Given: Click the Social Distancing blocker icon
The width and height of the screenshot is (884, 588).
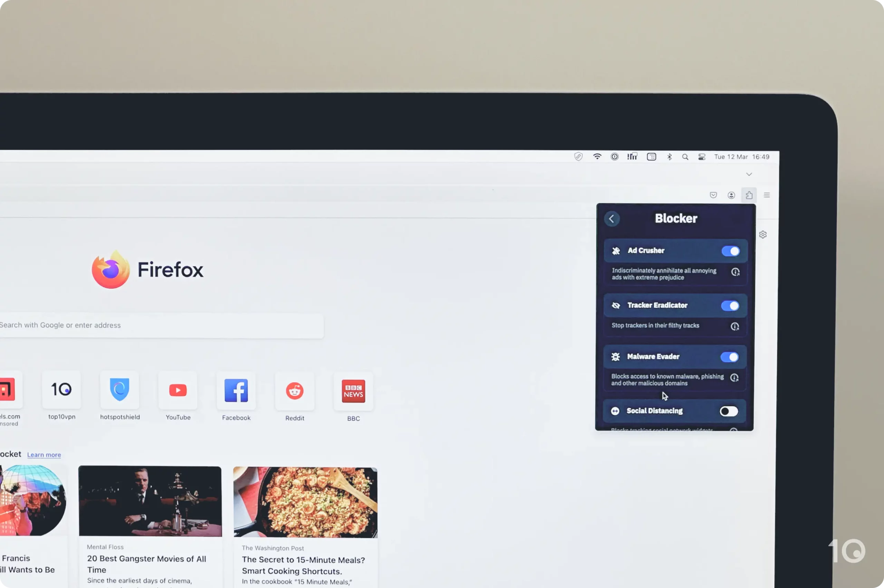Looking at the screenshot, I should tap(615, 411).
